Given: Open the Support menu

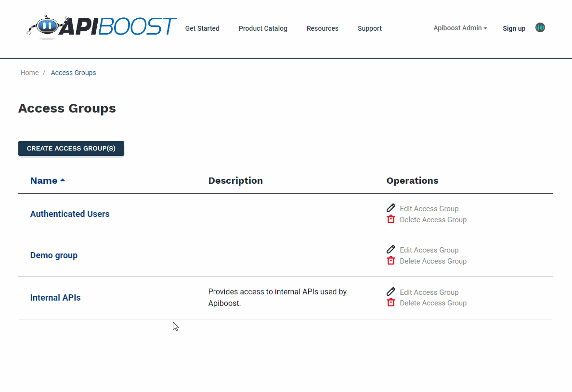Looking at the screenshot, I should [369, 28].
